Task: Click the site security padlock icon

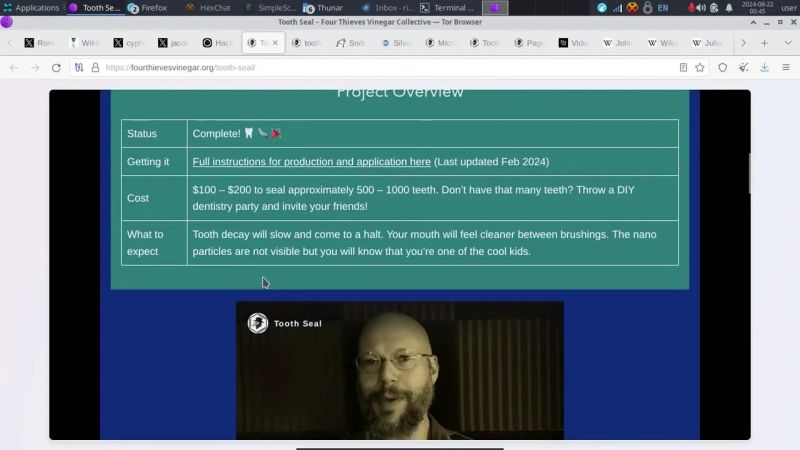Action: click(95, 67)
